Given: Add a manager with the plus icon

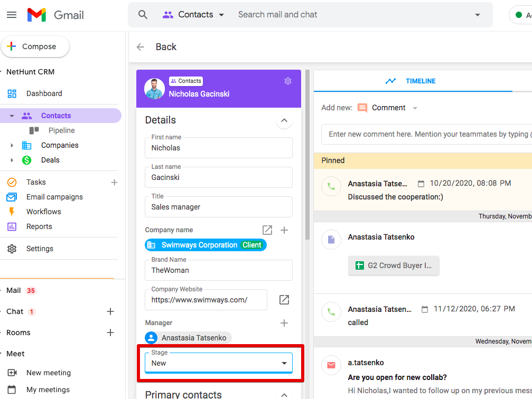Looking at the screenshot, I should 284,323.
